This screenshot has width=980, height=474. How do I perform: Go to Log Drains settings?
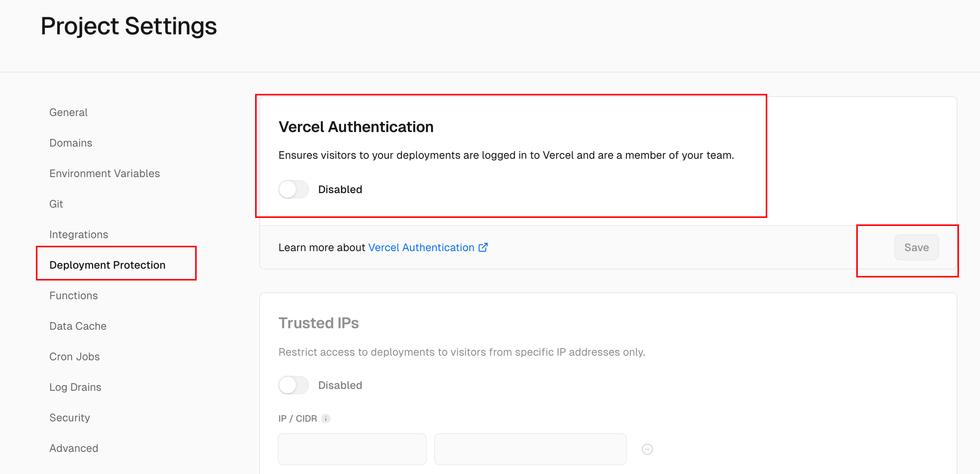(x=75, y=387)
